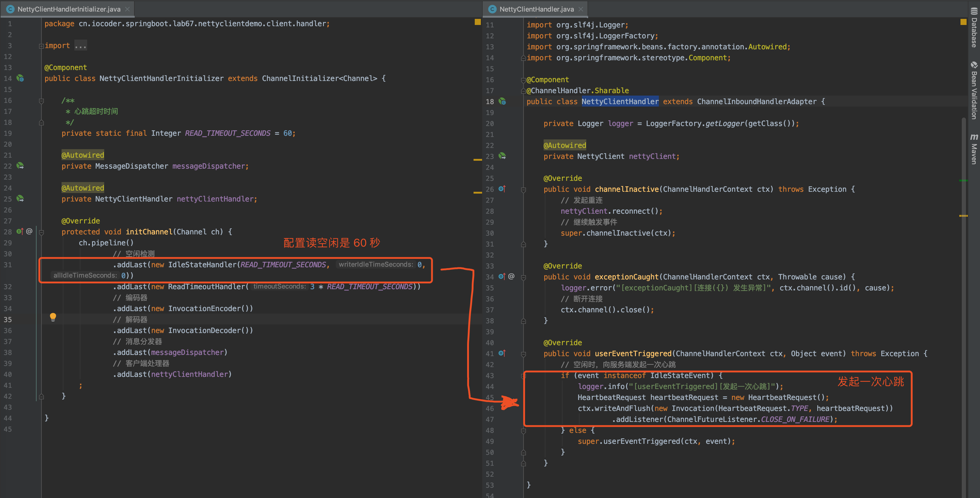
Task: Click the Spring bean icon beside NettyClientHandler class
Action: pos(502,101)
